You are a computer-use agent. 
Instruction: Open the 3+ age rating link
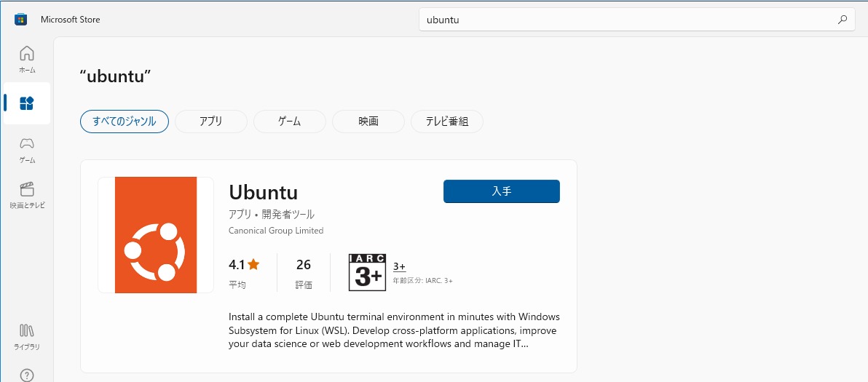[399, 267]
